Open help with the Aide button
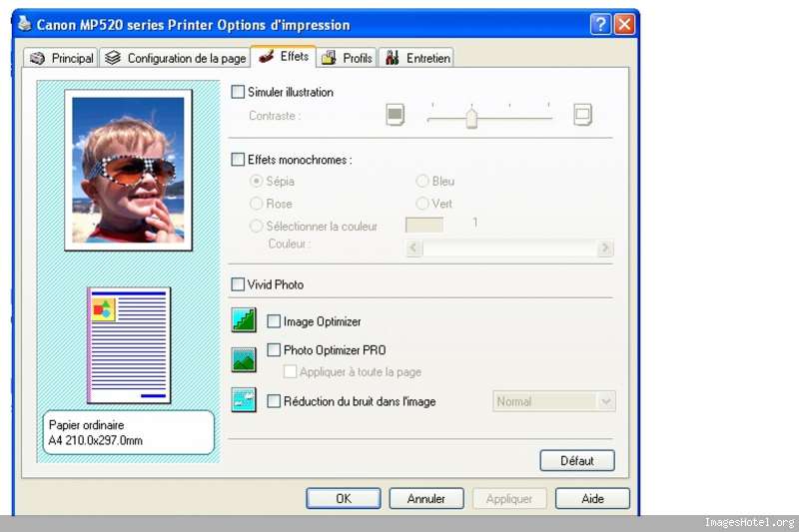799x532 pixels. [592, 498]
